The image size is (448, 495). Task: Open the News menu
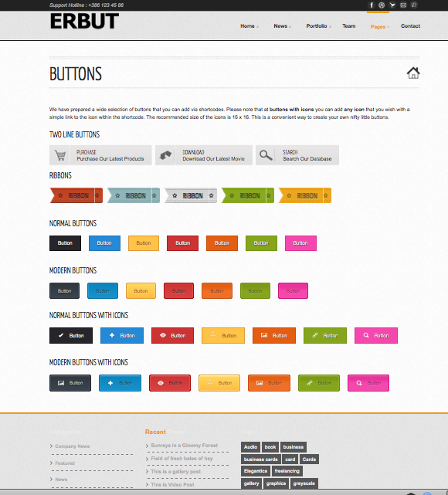pos(282,26)
